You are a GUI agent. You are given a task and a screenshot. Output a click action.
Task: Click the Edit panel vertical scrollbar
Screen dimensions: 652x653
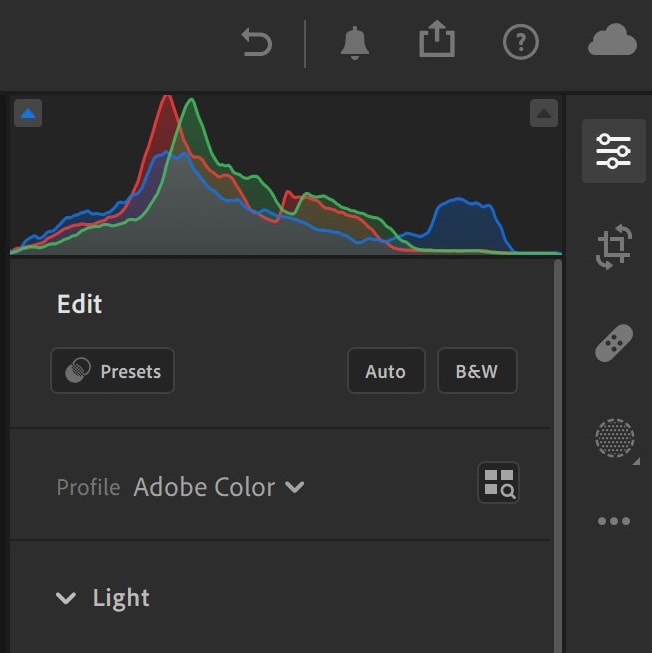(558, 456)
